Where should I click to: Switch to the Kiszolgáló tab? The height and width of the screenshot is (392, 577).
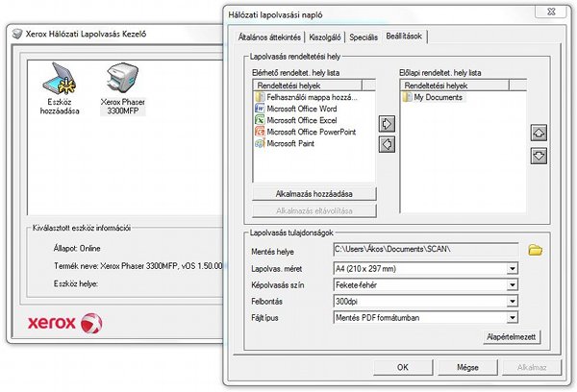pos(325,37)
